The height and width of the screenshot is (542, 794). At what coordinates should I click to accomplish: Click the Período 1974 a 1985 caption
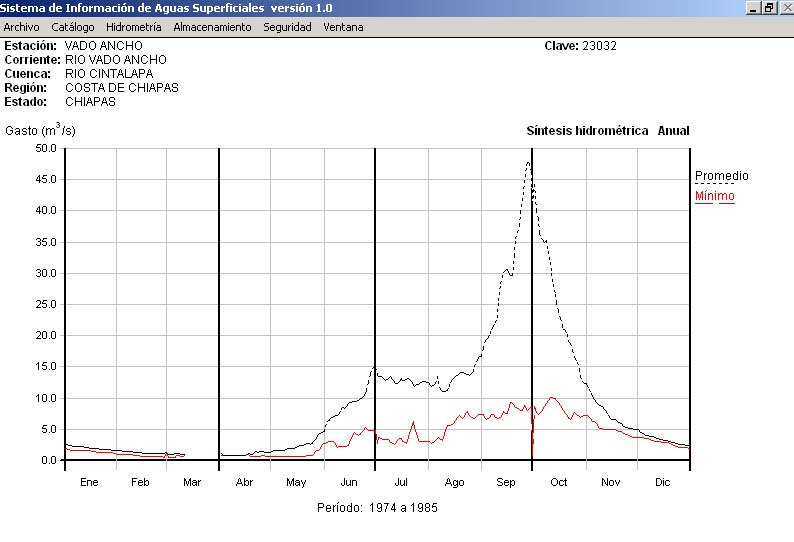pyautogui.click(x=377, y=508)
